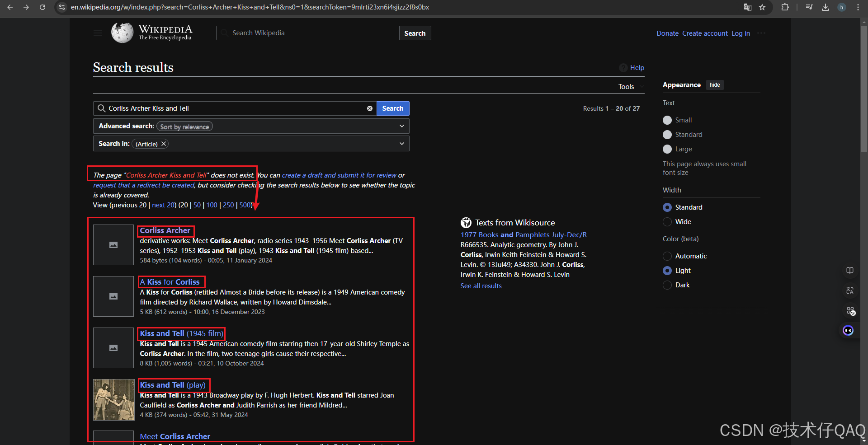Click the Search Wikipedia header field

[x=308, y=33]
